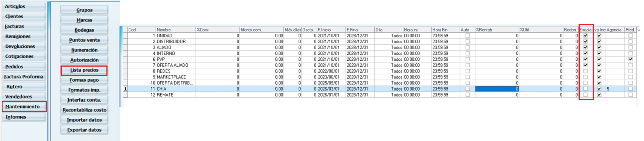Open the Numeración option
The width and height of the screenshot is (644, 141).
coord(84,50)
